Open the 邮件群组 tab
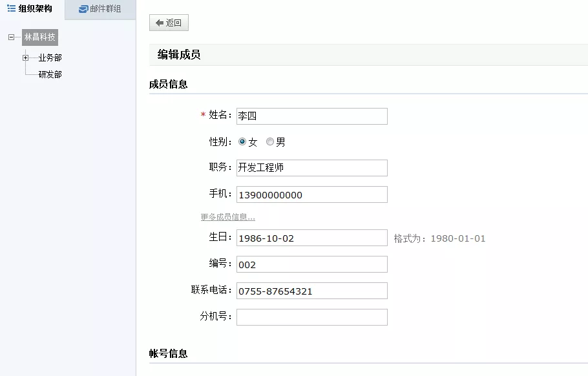This screenshot has height=376, width=588. [100, 9]
